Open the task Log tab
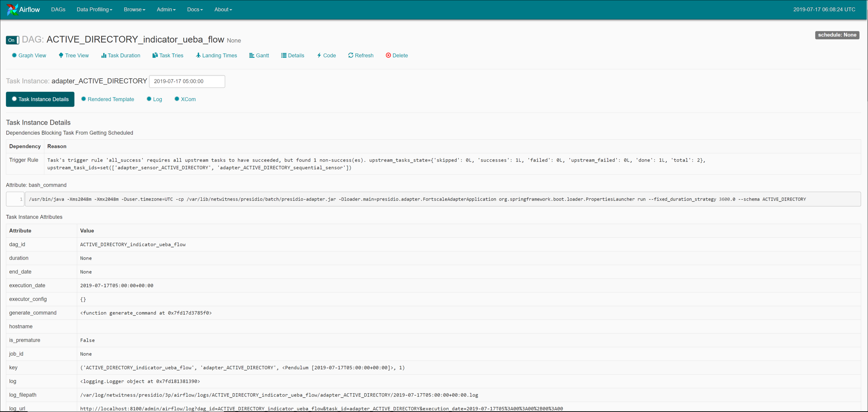 [154, 99]
